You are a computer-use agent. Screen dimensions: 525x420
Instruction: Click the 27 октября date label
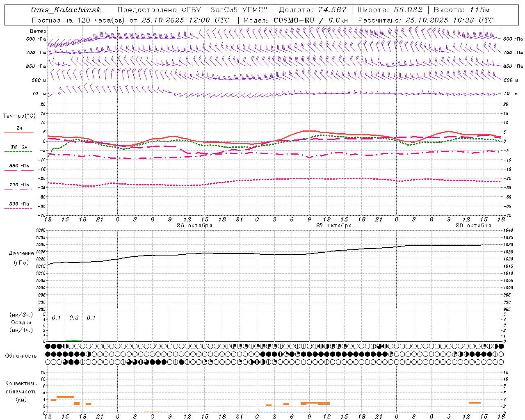pos(334,226)
